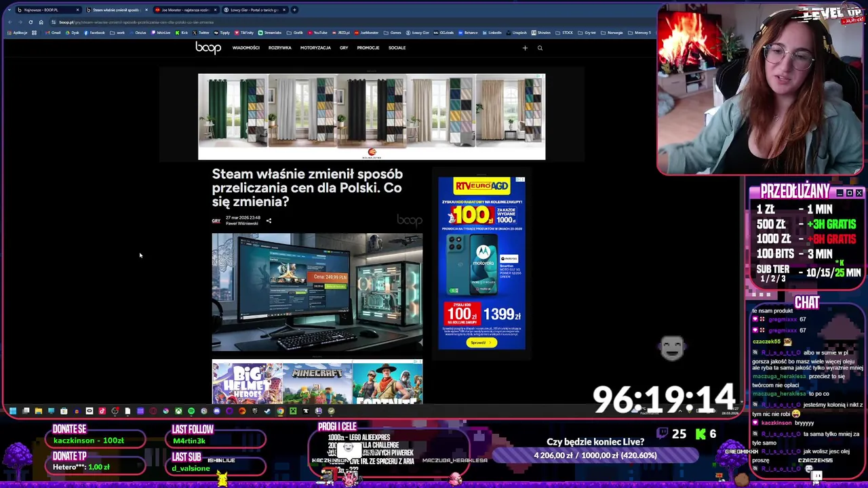
Task: Go to browser home page button
Action: [x=41, y=22]
